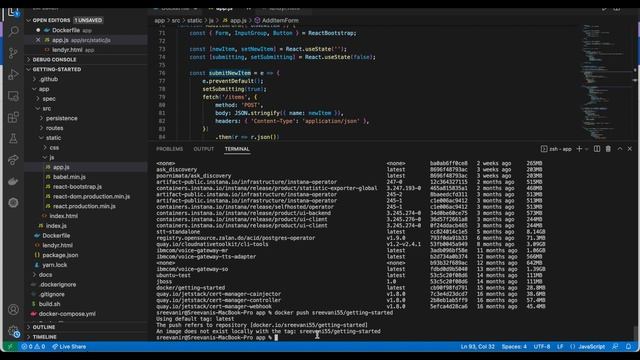Click Ln 93, Col 32 cursor position
Viewport: 640px width, 360px height.
[x=478, y=347]
